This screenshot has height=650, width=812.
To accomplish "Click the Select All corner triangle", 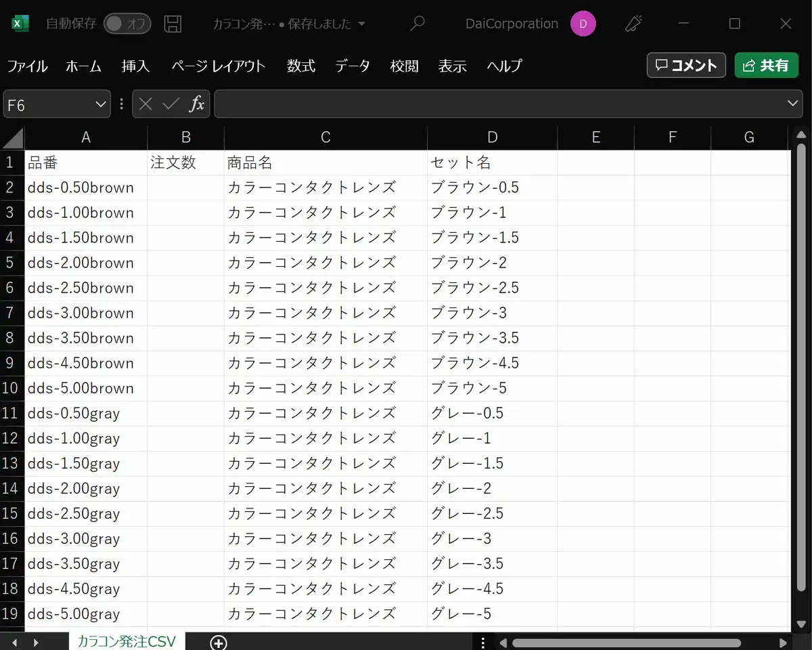I will pyautogui.click(x=13, y=137).
